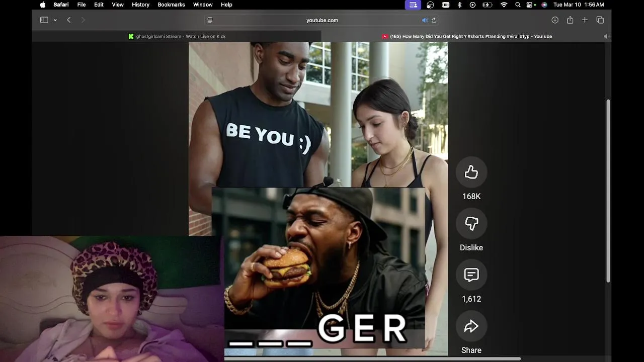Go forward to the next page
644x362 pixels.
coord(83,20)
